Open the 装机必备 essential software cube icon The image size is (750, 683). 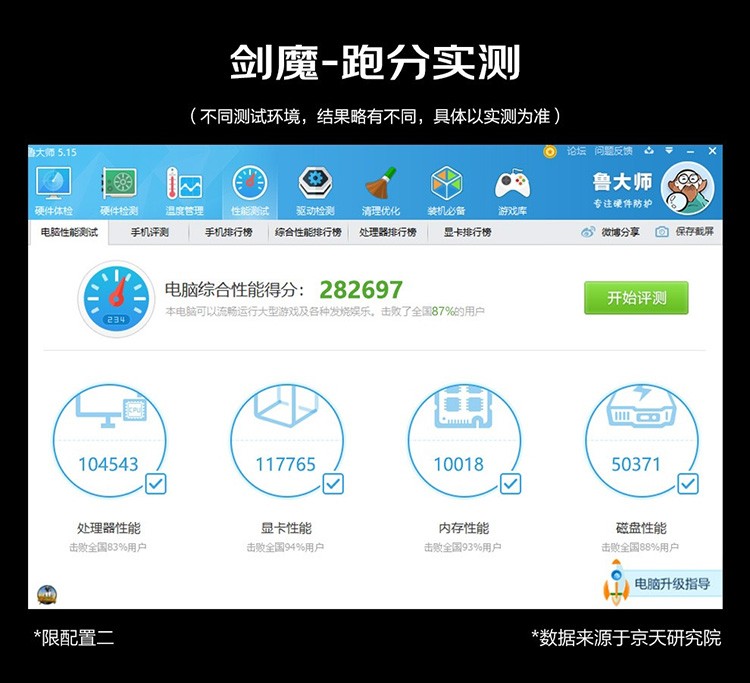446,191
